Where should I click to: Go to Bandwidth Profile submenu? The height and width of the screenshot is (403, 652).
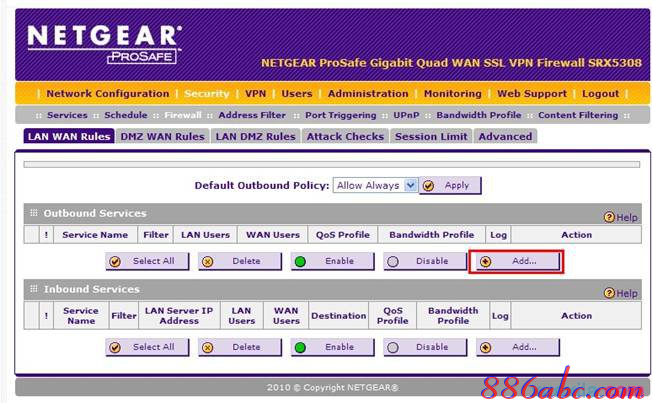(x=479, y=115)
